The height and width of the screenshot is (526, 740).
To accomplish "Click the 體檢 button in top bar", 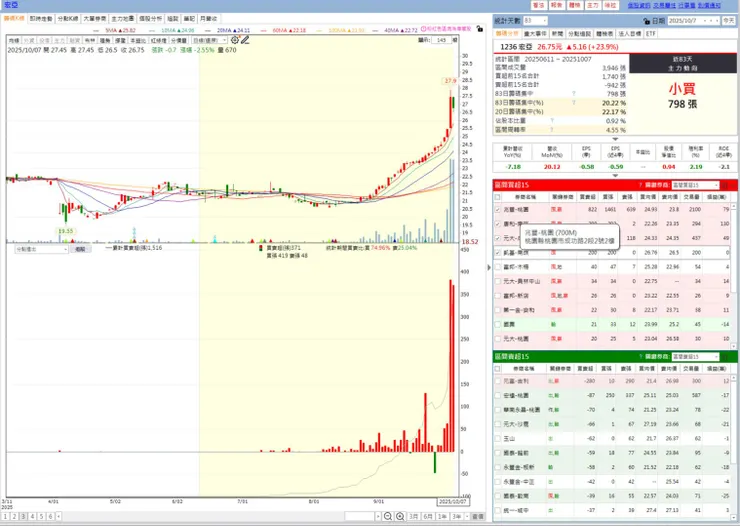I will [575, 5].
